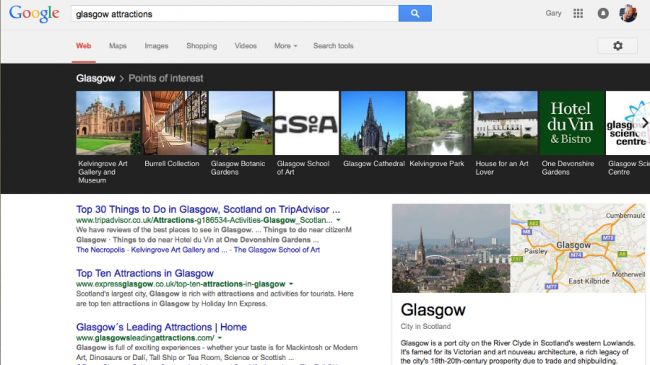Open the Top Ten Attractions in Glasgow link
This screenshot has width=650, height=365.
[145, 273]
